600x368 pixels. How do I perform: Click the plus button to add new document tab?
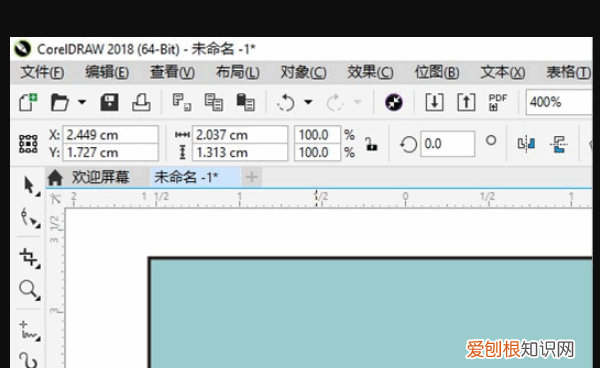[251, 177]
